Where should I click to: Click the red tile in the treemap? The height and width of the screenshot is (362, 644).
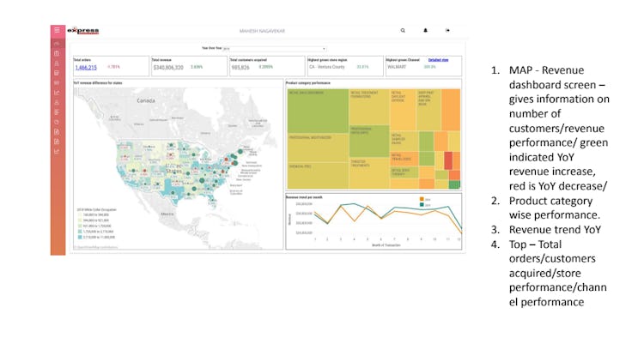click(x=448, y=160)
